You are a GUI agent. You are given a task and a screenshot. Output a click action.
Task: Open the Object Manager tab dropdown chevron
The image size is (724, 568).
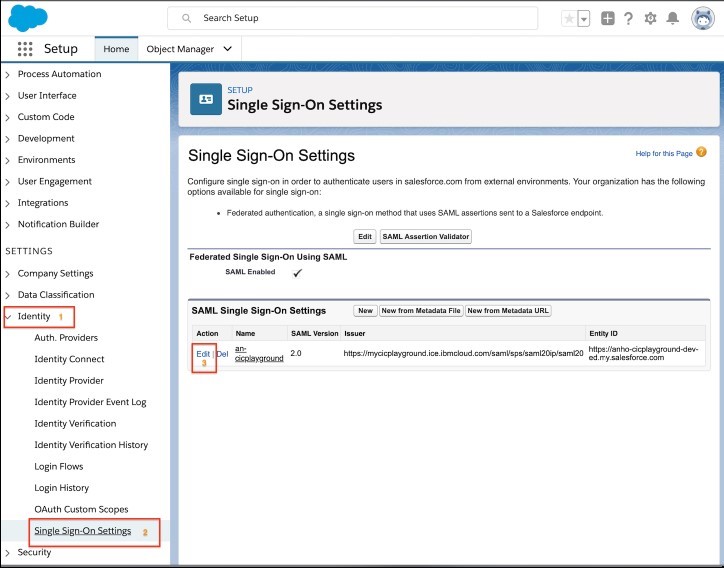pos(228,48)
